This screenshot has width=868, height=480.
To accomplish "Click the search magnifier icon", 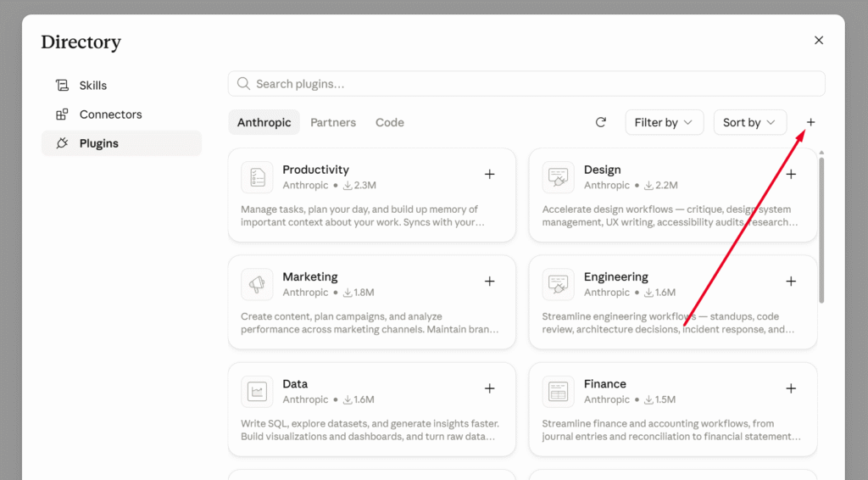I will [x=243, y=84].
